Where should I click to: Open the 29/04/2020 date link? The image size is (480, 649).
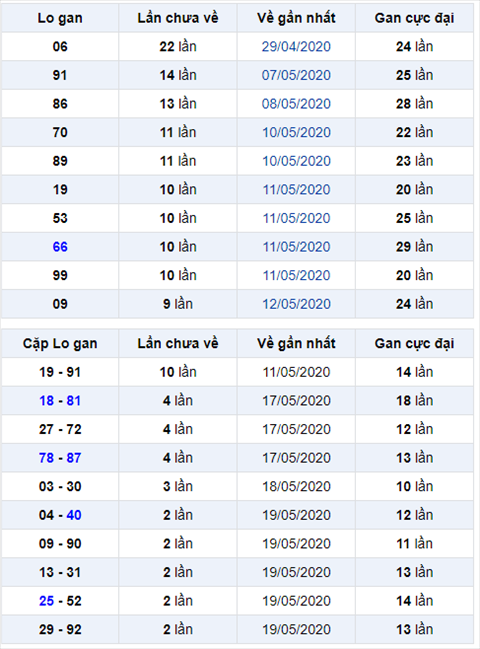coord(296,46)
